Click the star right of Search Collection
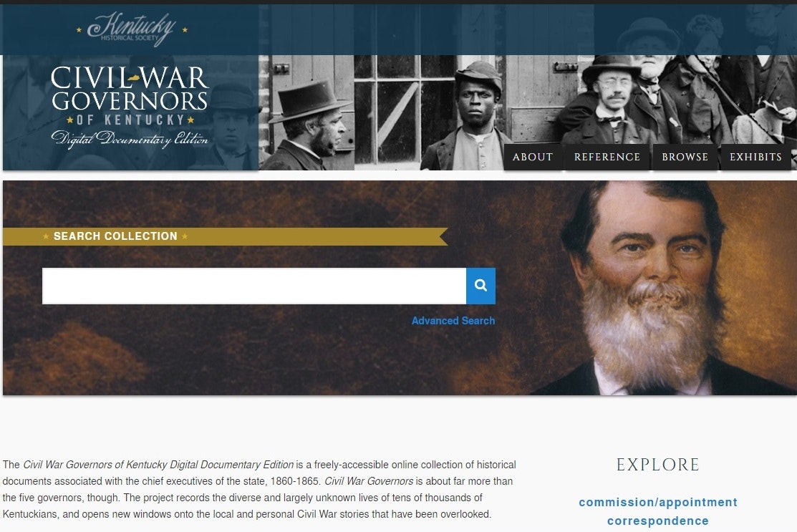The image size is (797, 532). click(x=185, y=236)
